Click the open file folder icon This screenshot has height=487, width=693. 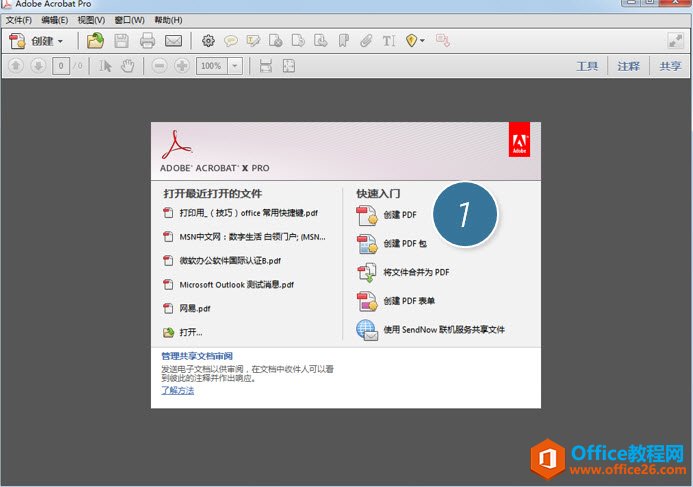95,41
